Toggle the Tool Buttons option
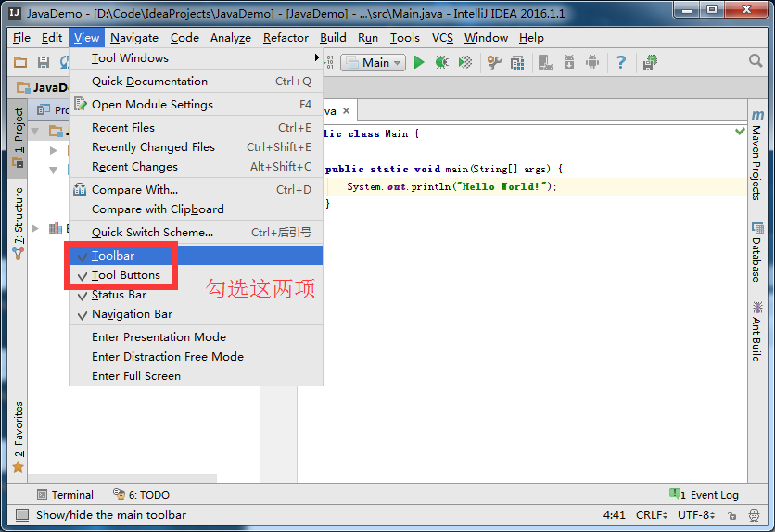This screenshot has width=775, height=532. coord(196,275)
